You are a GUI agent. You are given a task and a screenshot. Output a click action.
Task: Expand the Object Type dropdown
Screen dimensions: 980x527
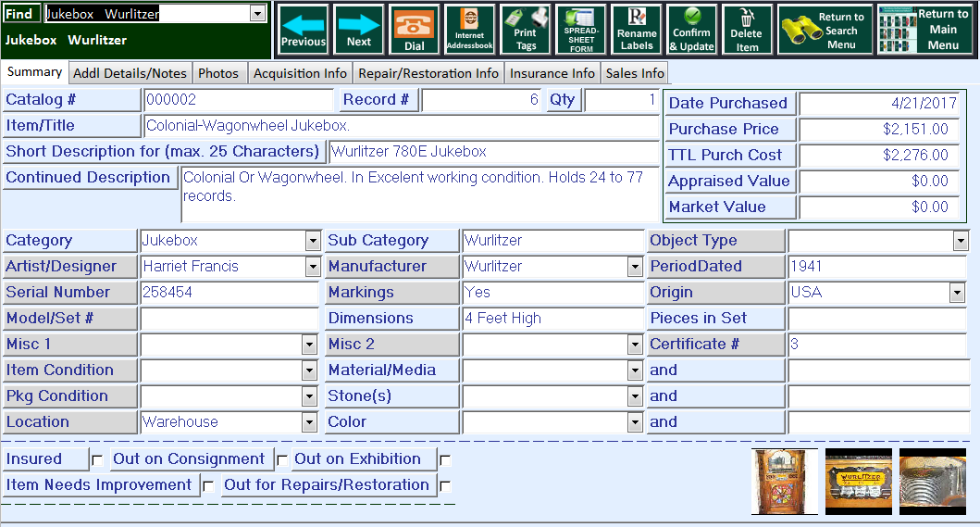click(961, 241)
